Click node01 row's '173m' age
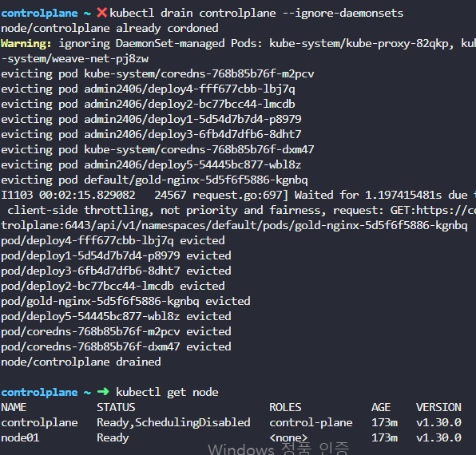 384,437
